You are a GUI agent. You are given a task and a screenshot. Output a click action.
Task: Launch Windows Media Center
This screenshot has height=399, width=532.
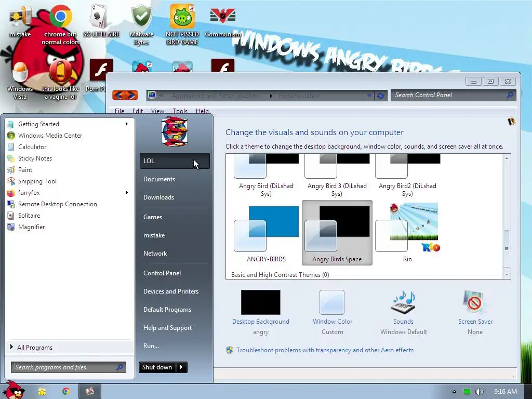pyautogui.click(x=68, y=136)
